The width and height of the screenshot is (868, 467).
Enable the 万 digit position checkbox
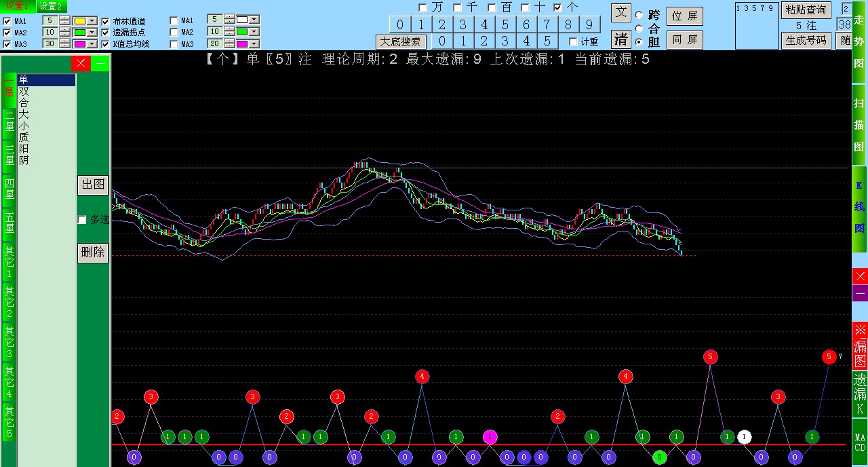click(x=423, y=7)
